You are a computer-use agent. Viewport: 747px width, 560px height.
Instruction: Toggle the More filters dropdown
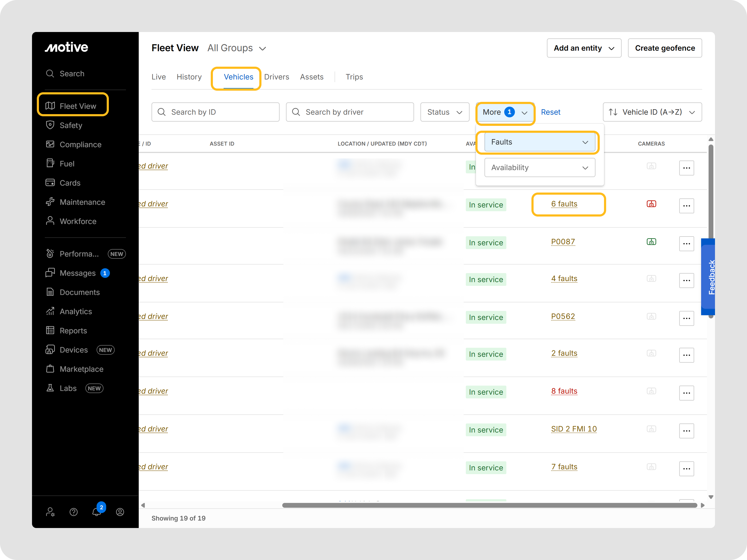click(505, 112)
